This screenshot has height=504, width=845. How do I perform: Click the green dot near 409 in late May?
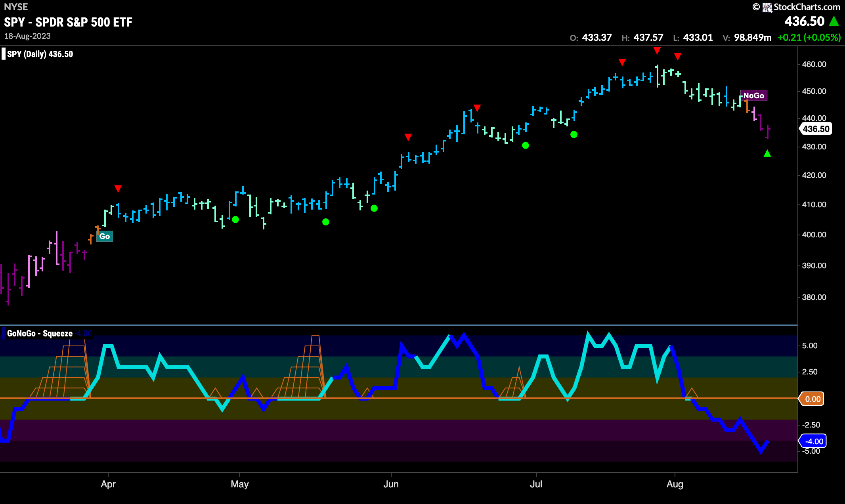pyautogui.click(x=374, y=208)
